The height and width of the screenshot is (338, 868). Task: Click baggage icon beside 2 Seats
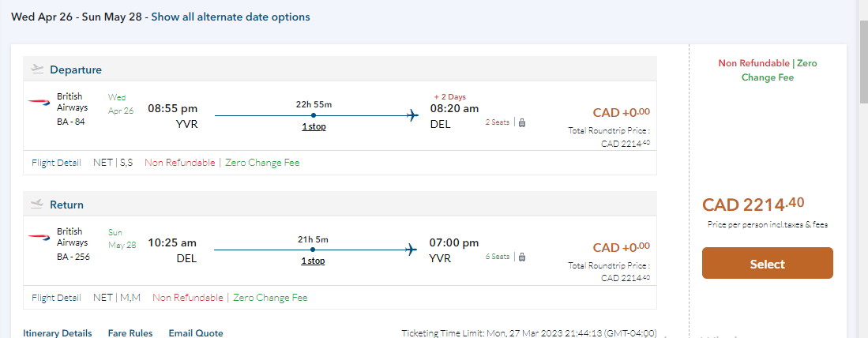pos(522,122)
